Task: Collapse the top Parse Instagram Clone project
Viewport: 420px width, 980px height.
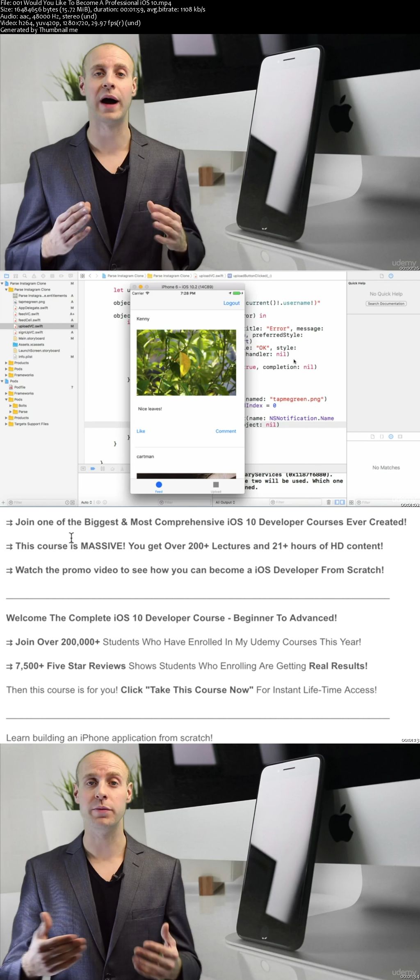Action: [x=2, y=283]
